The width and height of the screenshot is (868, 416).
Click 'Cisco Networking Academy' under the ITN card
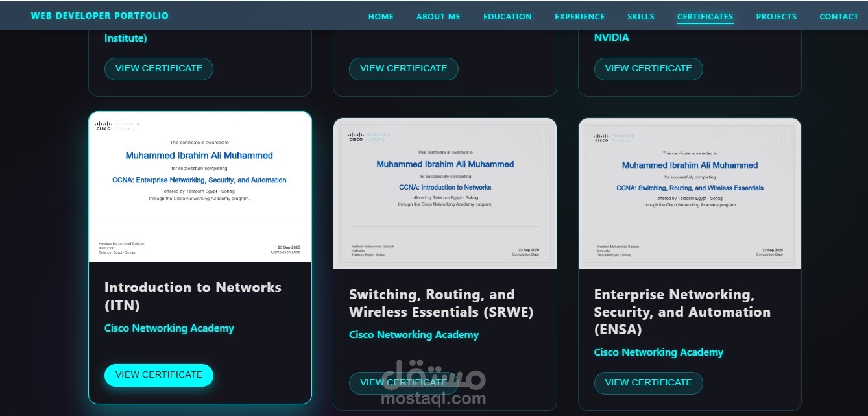[169, 328]
